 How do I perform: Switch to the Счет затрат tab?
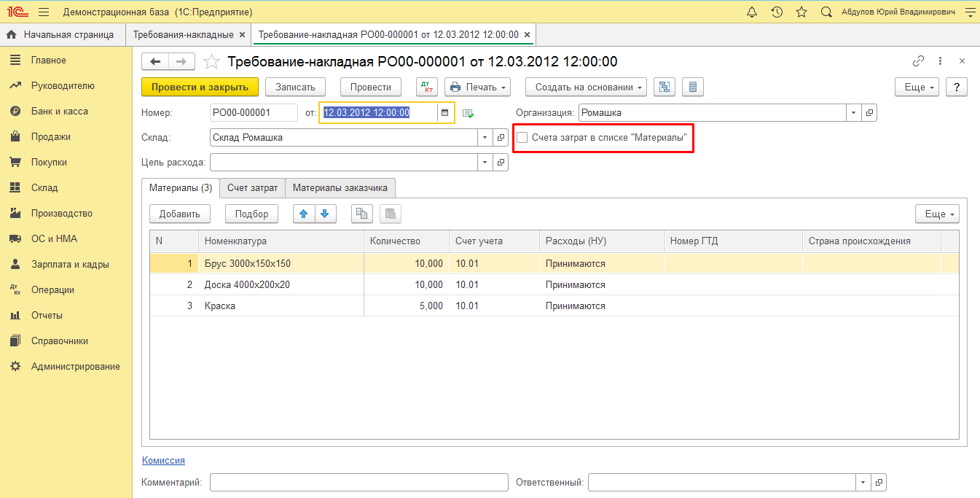252,187
